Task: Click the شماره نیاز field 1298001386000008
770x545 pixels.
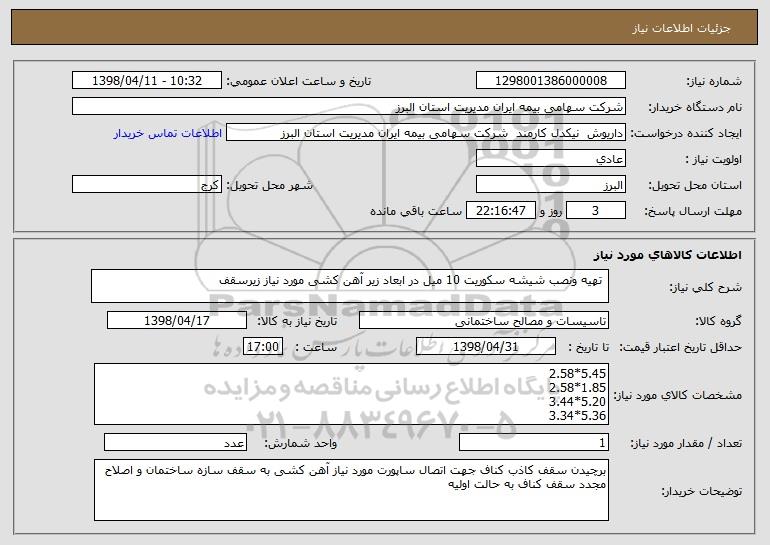Action: click(x=550, y=80)
